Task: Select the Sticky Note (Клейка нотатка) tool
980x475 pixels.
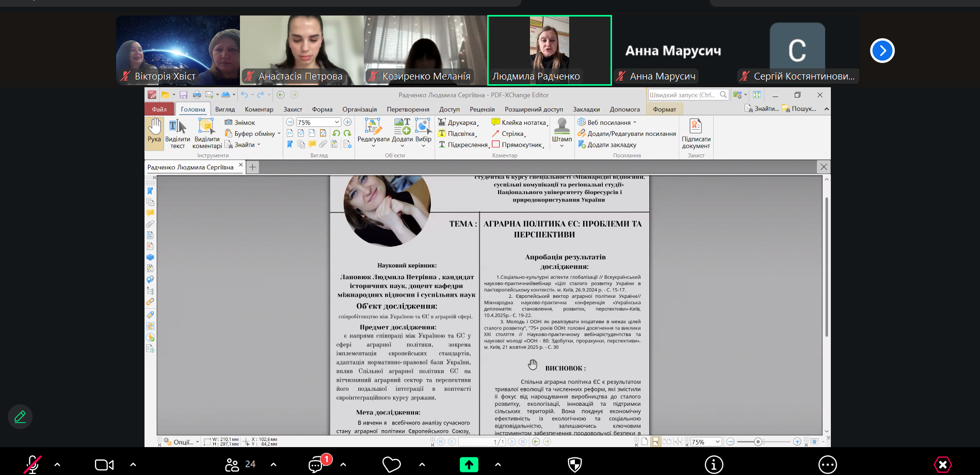Action: point(519,122)
